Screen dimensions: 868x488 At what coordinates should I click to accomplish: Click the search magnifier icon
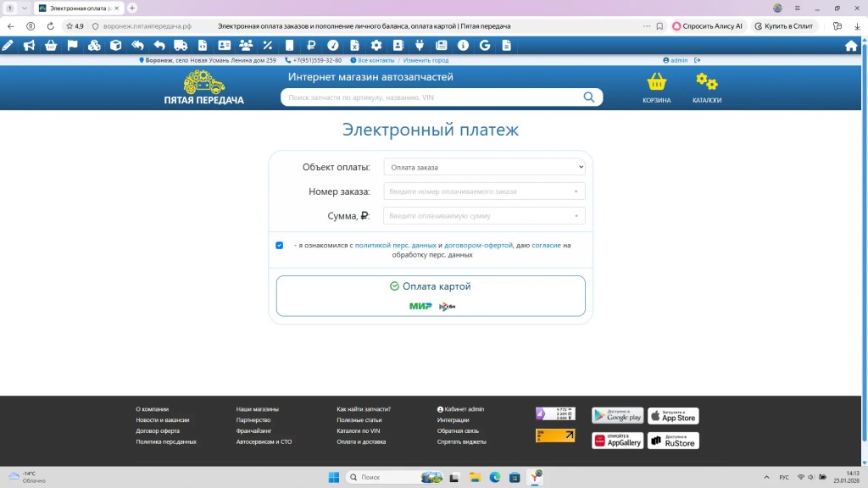point(589,97)
